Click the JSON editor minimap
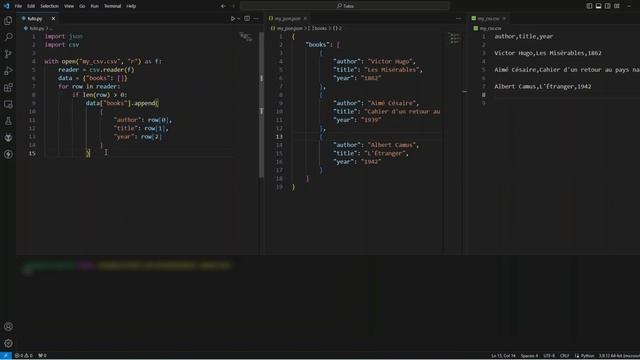Viewport: 640px width, 360px height. (x=454, y=39)
